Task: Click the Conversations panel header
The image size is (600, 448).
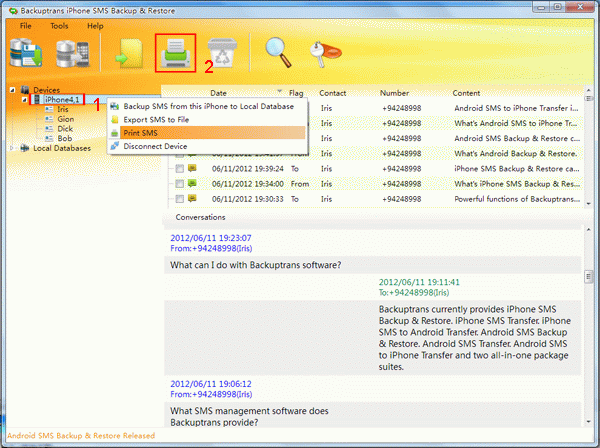Action: (x=201, y=217)
